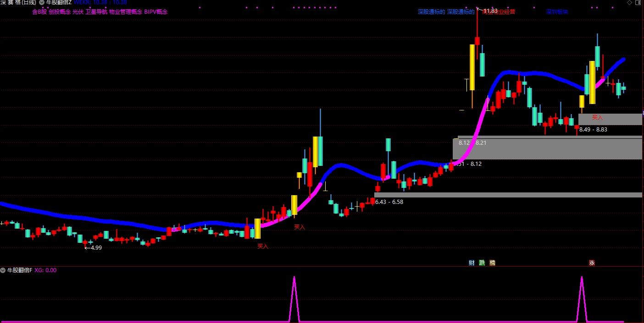Expand the 牛股翻倍Z indicator dropdown arrow
644x323 pixels.
42,2
